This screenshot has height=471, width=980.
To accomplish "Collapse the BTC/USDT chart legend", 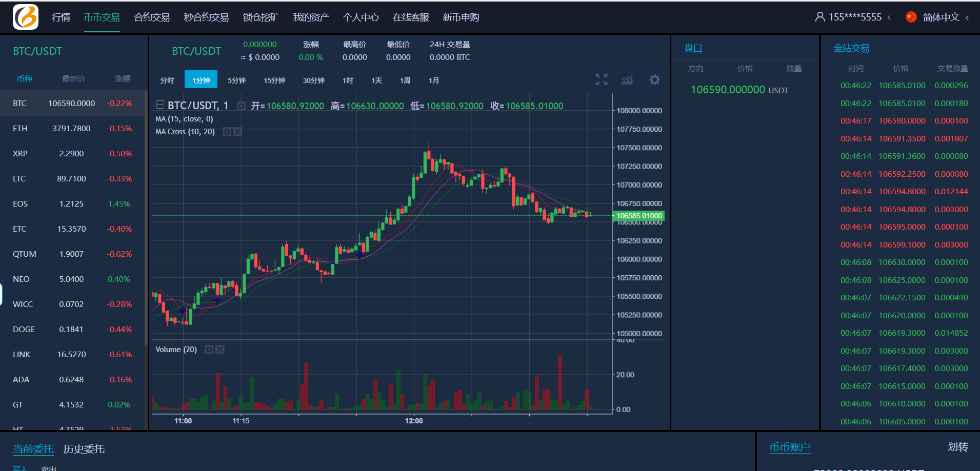I will [160, 105].
